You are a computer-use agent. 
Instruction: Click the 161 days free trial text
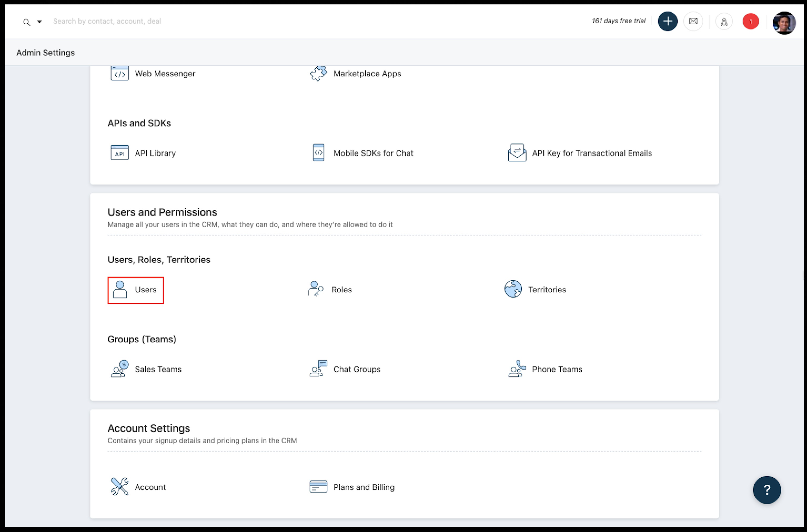[x=619, y=21]
